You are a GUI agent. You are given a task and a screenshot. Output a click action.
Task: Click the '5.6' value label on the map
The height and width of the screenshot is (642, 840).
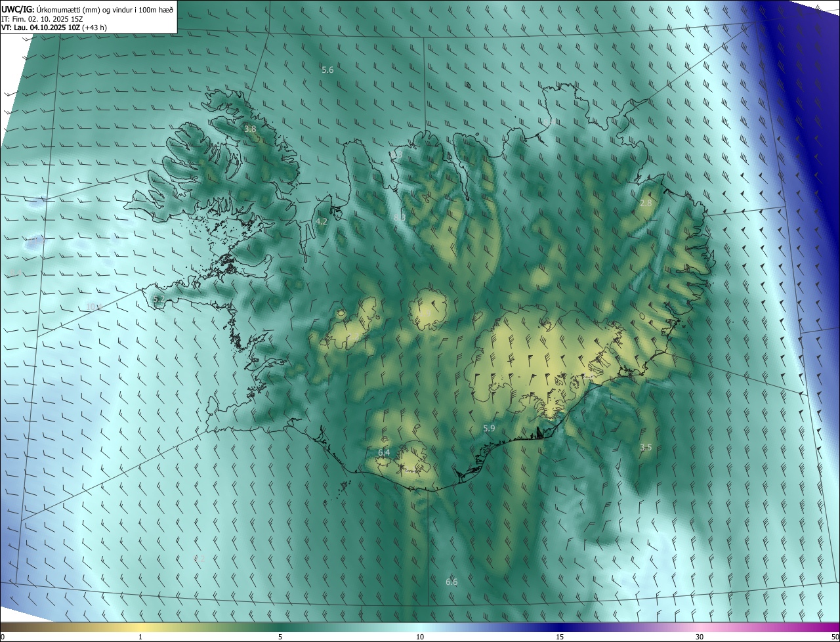coord(327,70)
